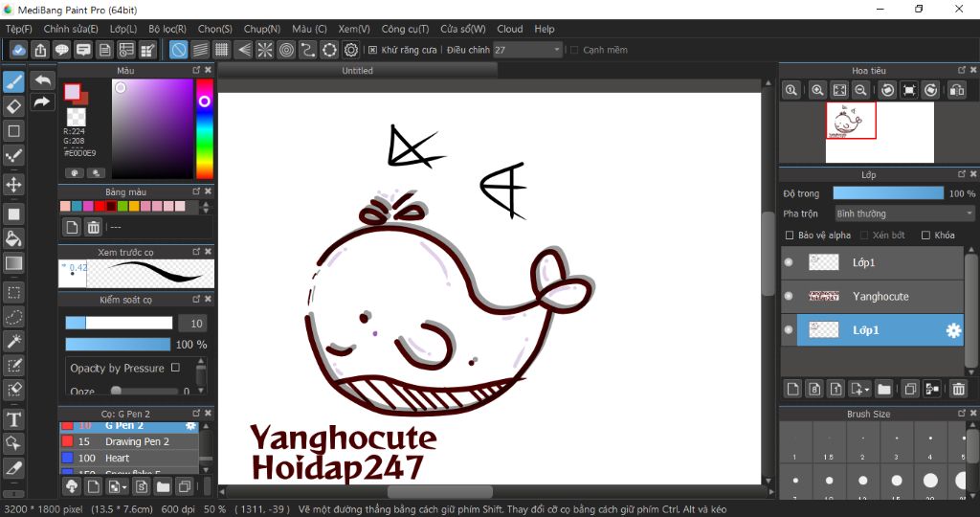Add a new folder in the layer panel
980x517 pixels.
[x=883, y=389]
